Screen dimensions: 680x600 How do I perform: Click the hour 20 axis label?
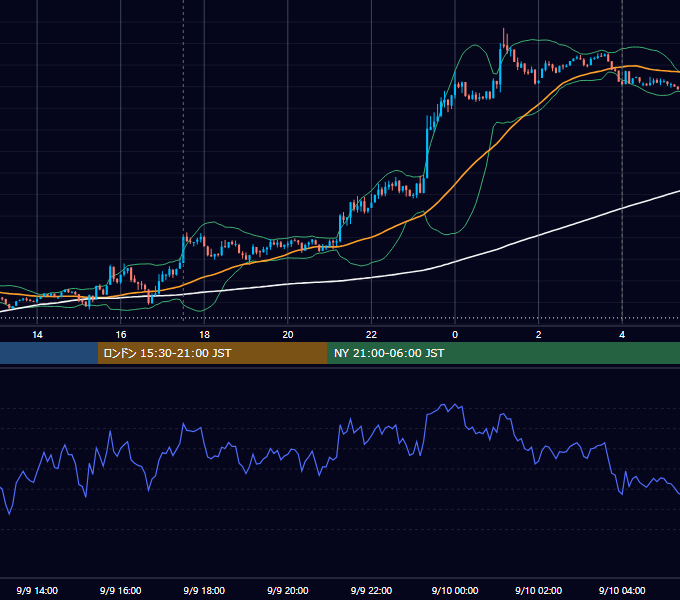coord(288,335)
